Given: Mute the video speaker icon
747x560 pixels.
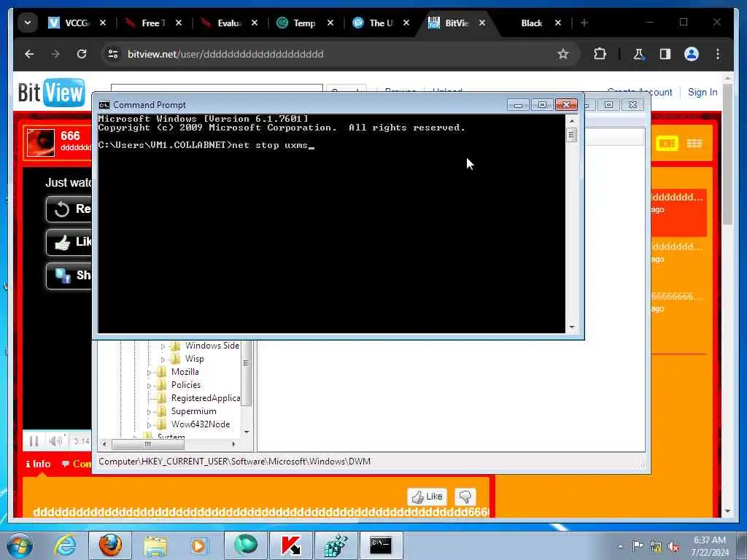Looking at the screenshot, I should click(55, 441).
